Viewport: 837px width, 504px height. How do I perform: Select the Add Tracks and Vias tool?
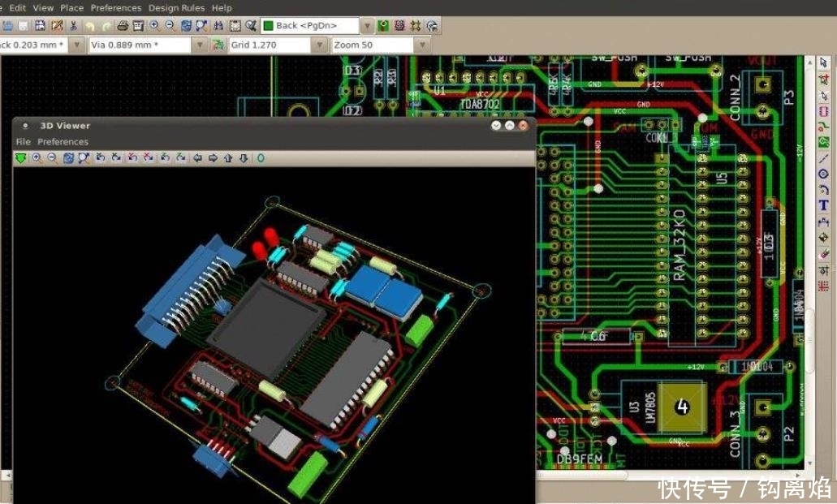click(824, 127)
